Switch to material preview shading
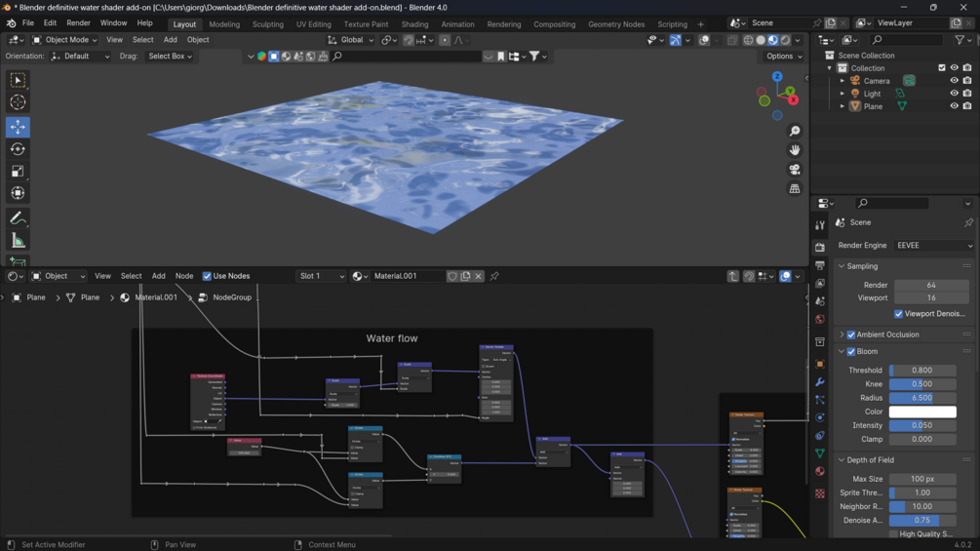 tap(773, 40)
